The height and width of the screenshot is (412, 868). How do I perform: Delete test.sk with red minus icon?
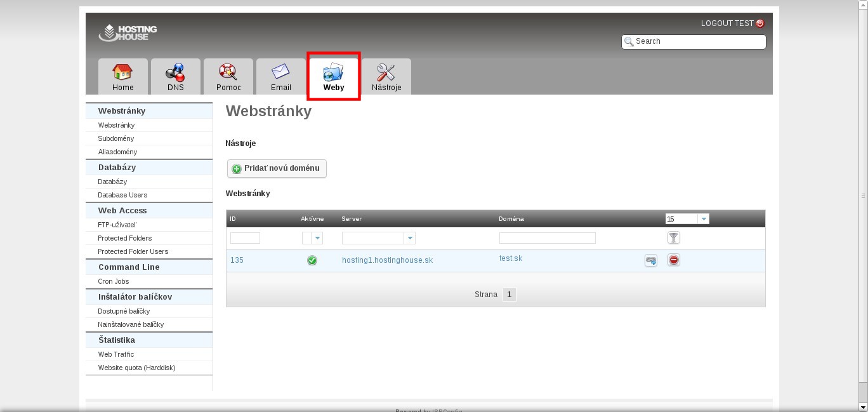click(673, 260)
